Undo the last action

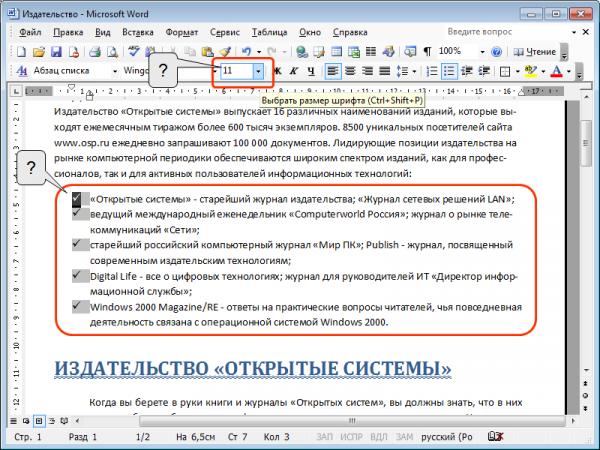click(247, 51)
